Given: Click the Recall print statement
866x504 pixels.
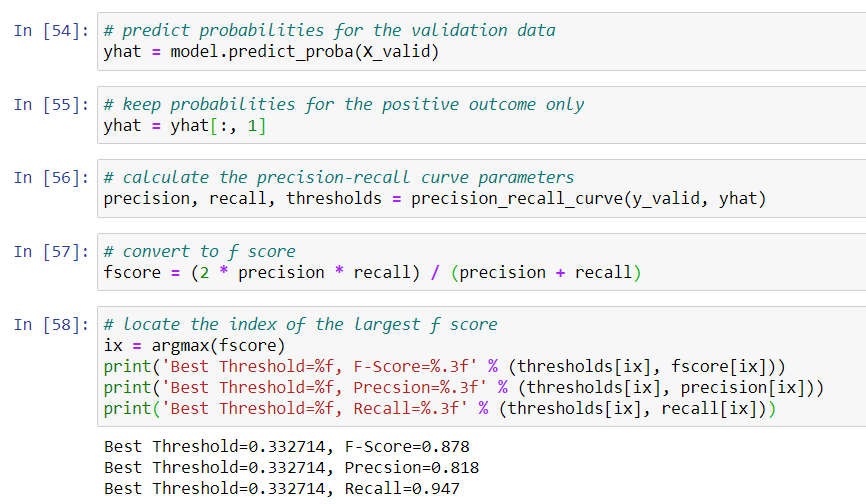Looking at the screenshot, I should (440, 410).
